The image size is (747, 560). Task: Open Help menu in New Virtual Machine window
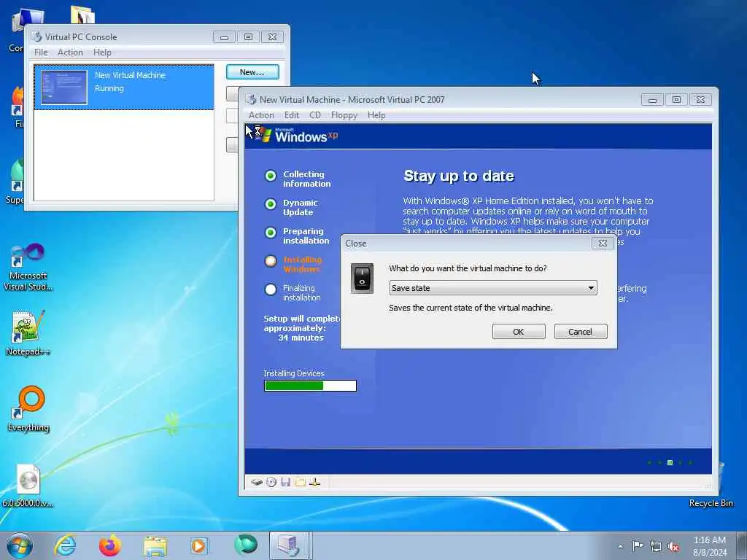click(x=376, y=115)
